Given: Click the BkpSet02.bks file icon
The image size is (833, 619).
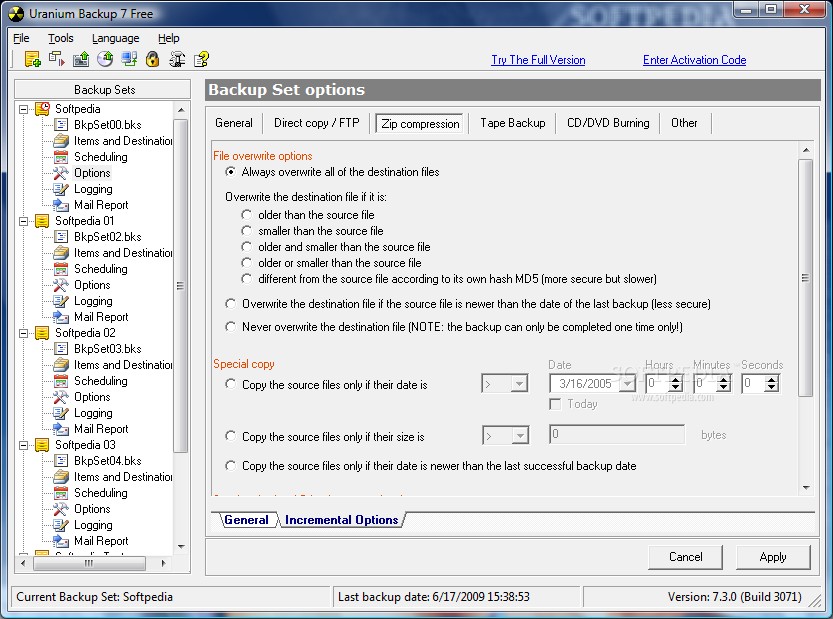Looking at the screenshot, I should 61,237.
